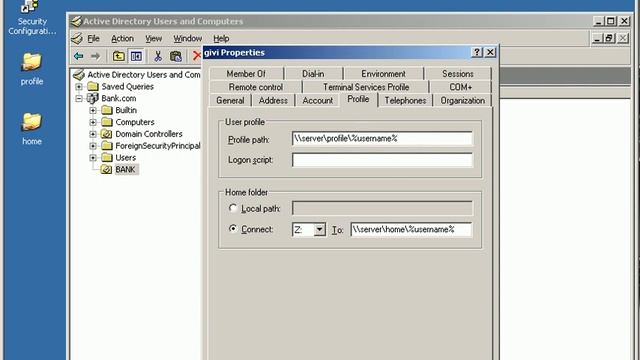This screenshot has width=640, height=360.
Task: Expand the Builtin container
Action: pyautogui.click(x=93, y=110)
